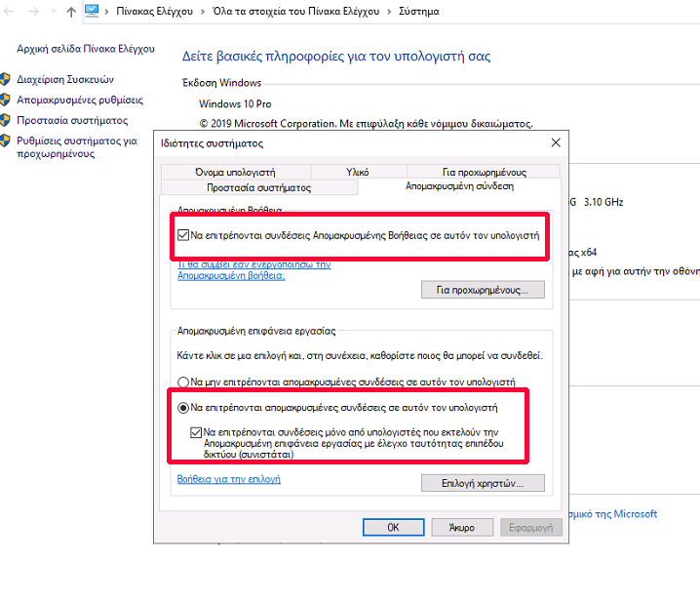Image resolution: width=700 pixels, height=603 pixels.
Task: Click the Up arrow to parent folder
Action: 71,12
